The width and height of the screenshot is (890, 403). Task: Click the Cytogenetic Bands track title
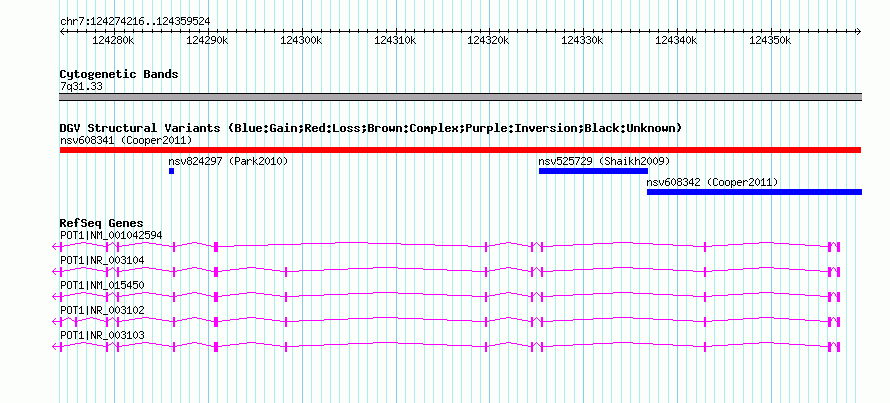[x=119, y=74]
